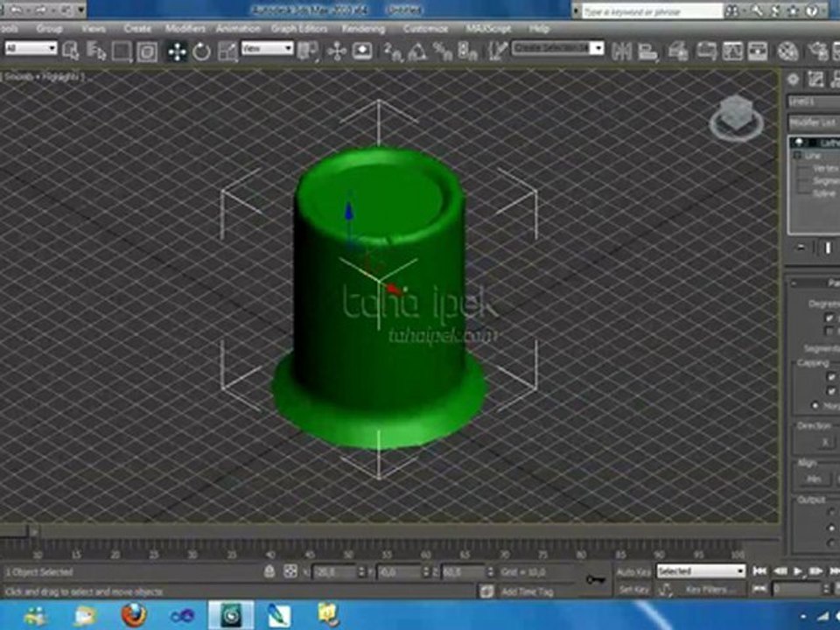Click the Align tool icon
This screenshot has height=630, width=840.
(647, 52)
